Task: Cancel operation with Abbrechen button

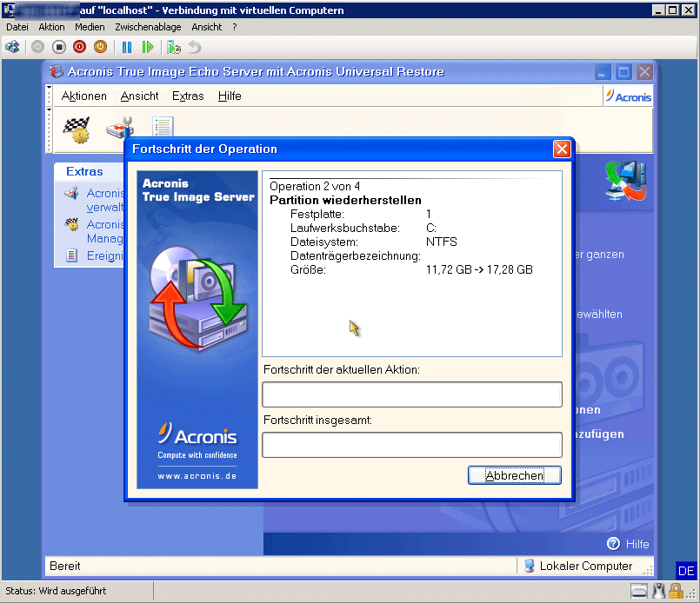Action: click(x=514, y=475)
